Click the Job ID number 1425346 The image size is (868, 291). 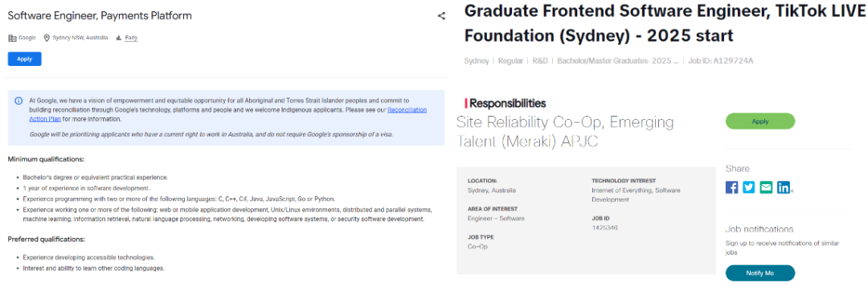[604, 228]
